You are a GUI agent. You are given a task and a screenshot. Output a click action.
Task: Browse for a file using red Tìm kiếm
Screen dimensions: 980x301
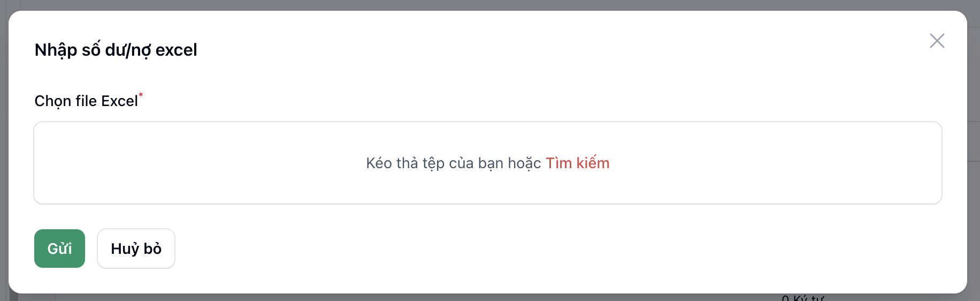(x=577, y=163)
